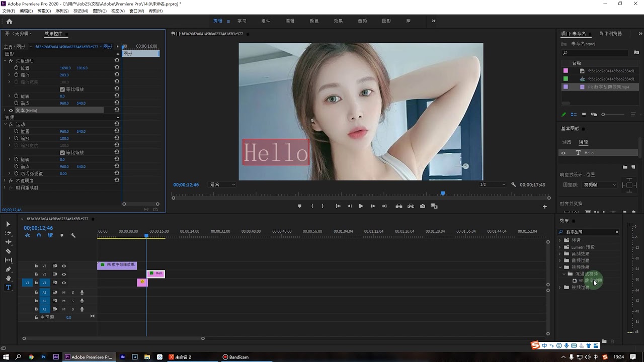Toggle V1 track output eye
The height and width of the screenshot is (362, 644).
click(64, 283)
